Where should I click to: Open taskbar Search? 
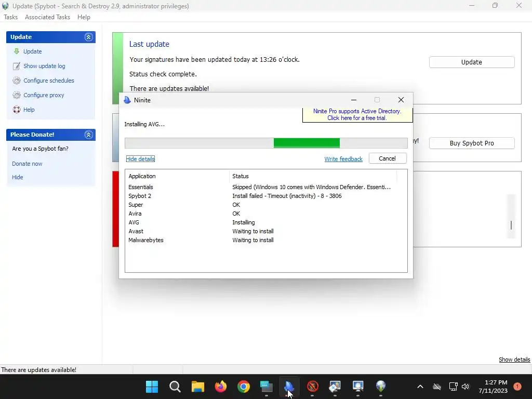click(x=175, y=386)
